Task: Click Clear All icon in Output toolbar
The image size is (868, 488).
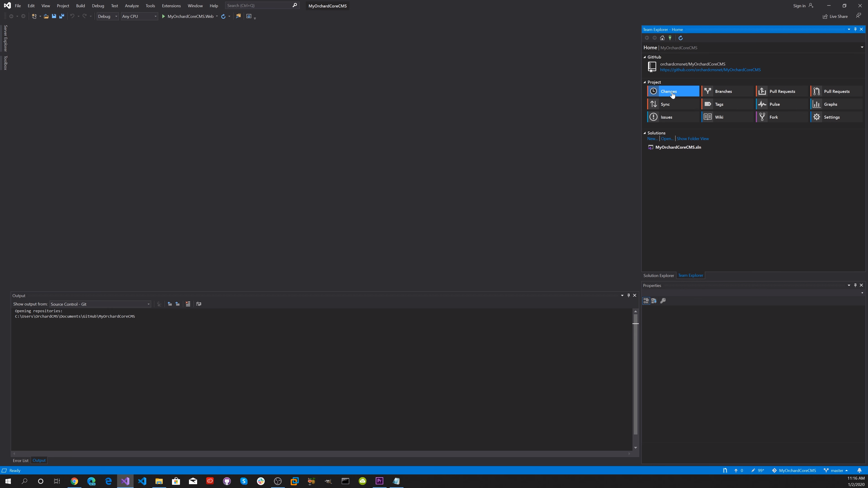Action: click(188, 304)
